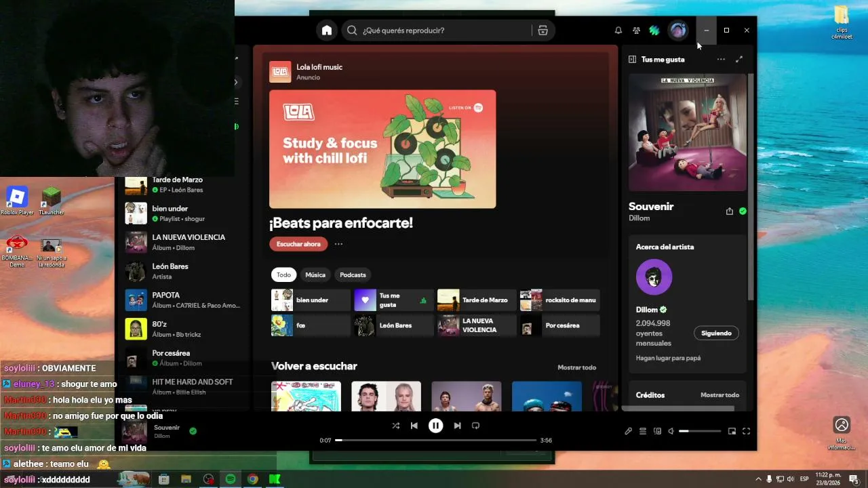Select the 'Música' filter tab
868x488 pixels.
point(315,274)
